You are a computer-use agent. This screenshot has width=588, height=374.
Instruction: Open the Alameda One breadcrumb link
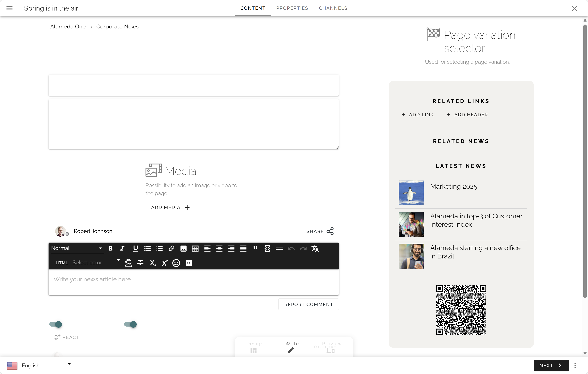(x=68, y=27)
